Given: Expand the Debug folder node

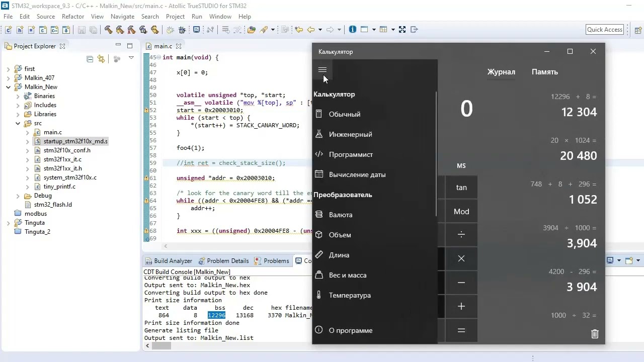Looking at the screenshot, I should tap(18, 196).
